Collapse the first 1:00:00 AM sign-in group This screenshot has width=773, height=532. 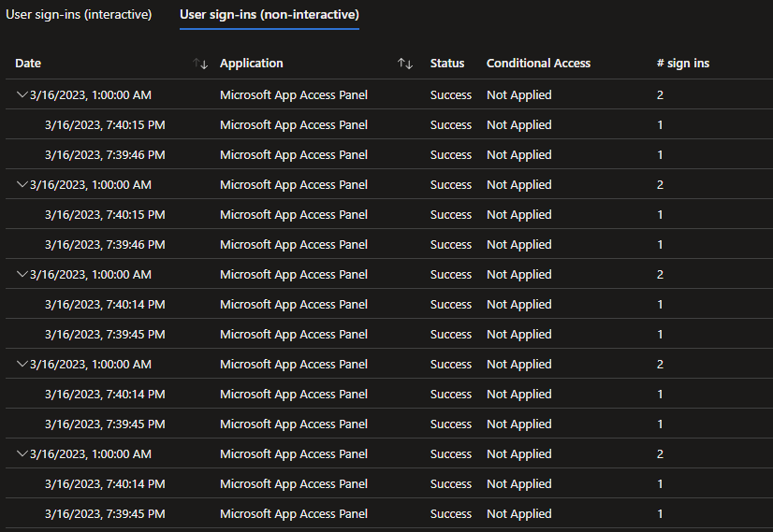click(22, 94)
